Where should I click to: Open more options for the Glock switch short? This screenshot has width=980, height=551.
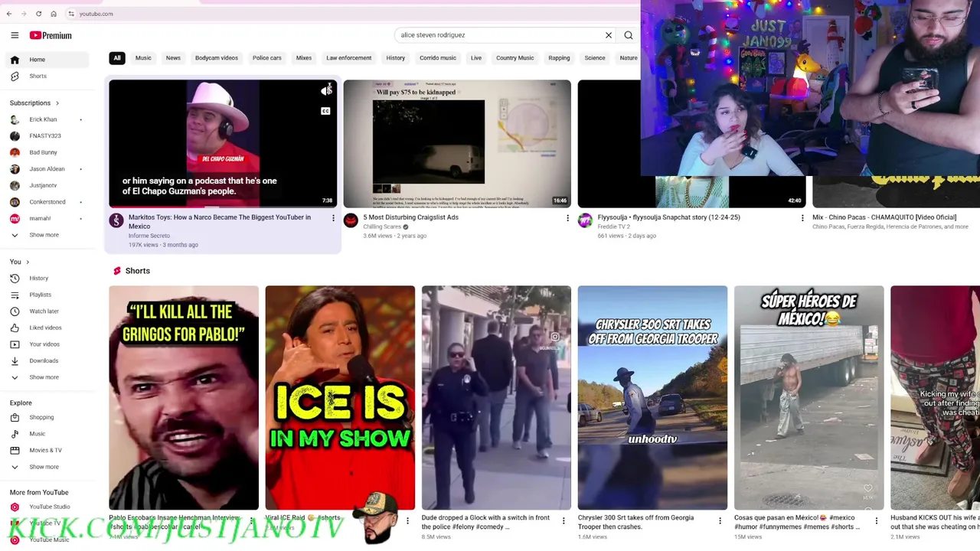(563, 521)
